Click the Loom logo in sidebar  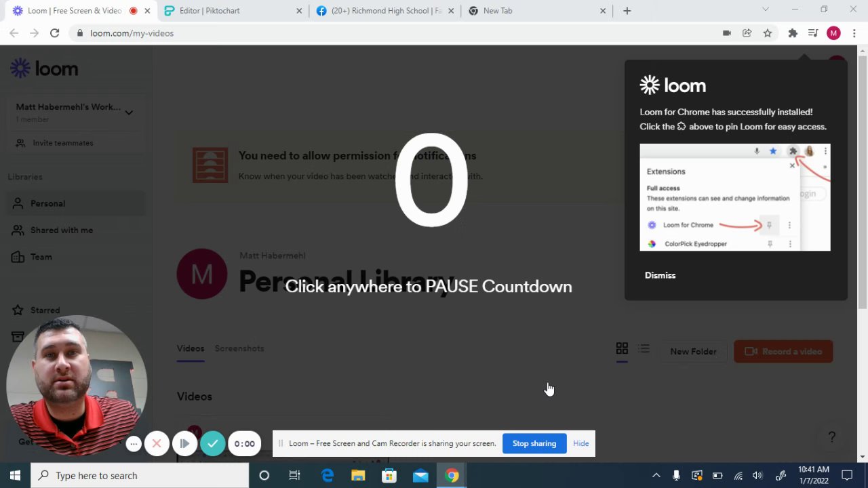pos(44,68)
